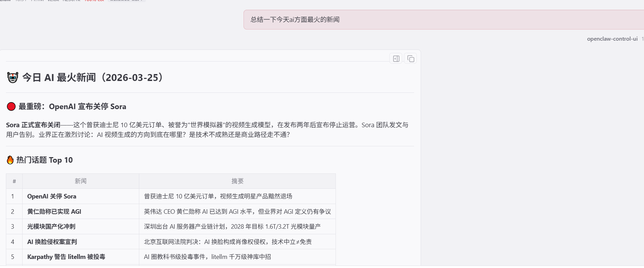Click the 摘要 column header
644x268 pixels.
237,181
